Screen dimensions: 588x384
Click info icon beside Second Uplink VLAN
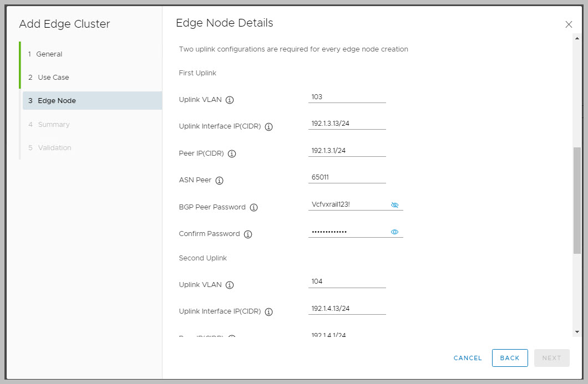tap(230, 285)
